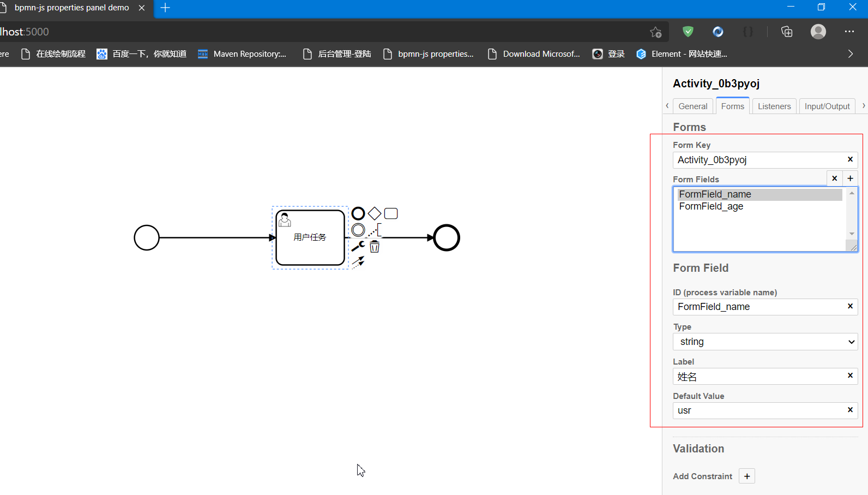Restore down the browser window
Screen dimensions: 868x495
821,7
